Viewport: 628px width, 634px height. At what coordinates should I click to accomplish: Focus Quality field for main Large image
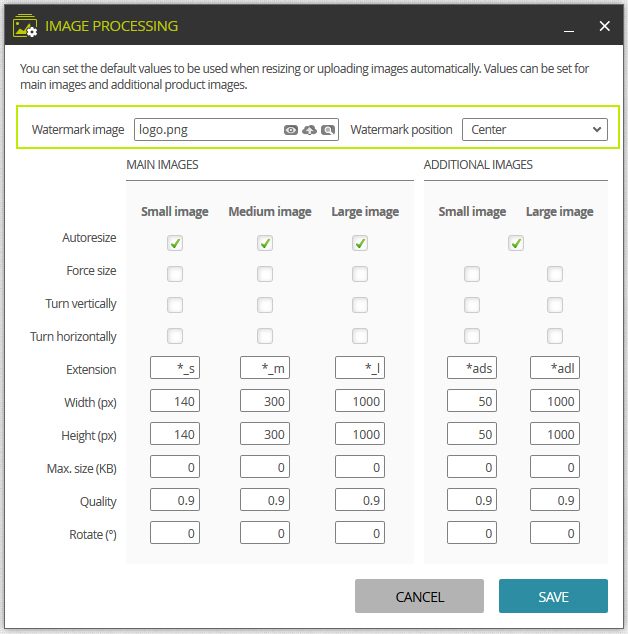coord(360,500)
